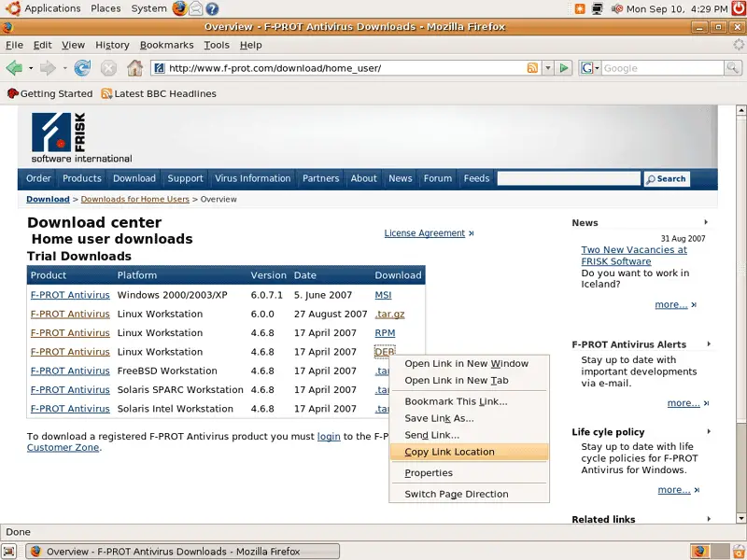
Task: Choose Open Link in New Tab
Action: coord(470,380)
